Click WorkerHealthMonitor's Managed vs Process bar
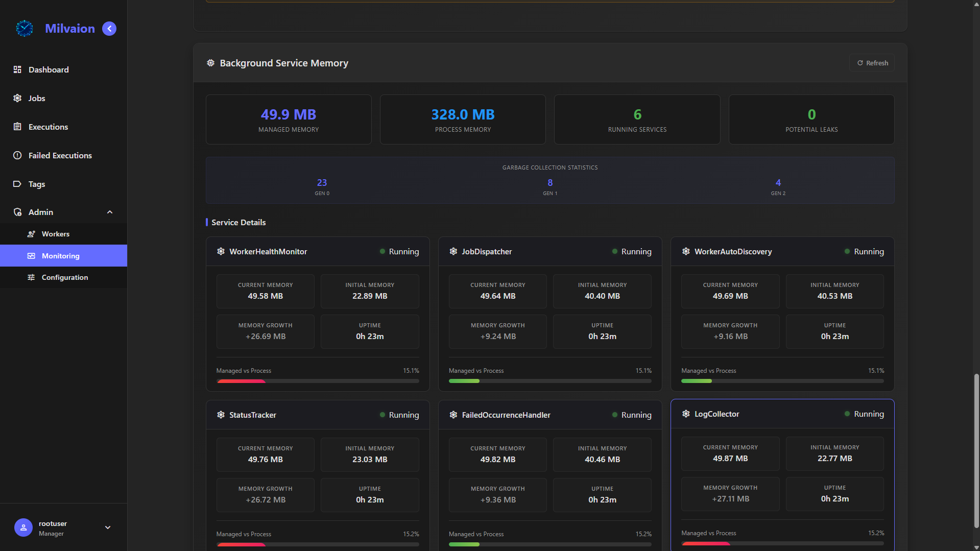 [318, 381]
